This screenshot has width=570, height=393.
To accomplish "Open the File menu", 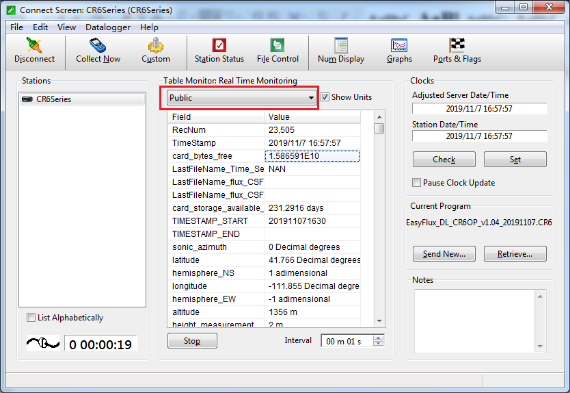I will 16,27.
